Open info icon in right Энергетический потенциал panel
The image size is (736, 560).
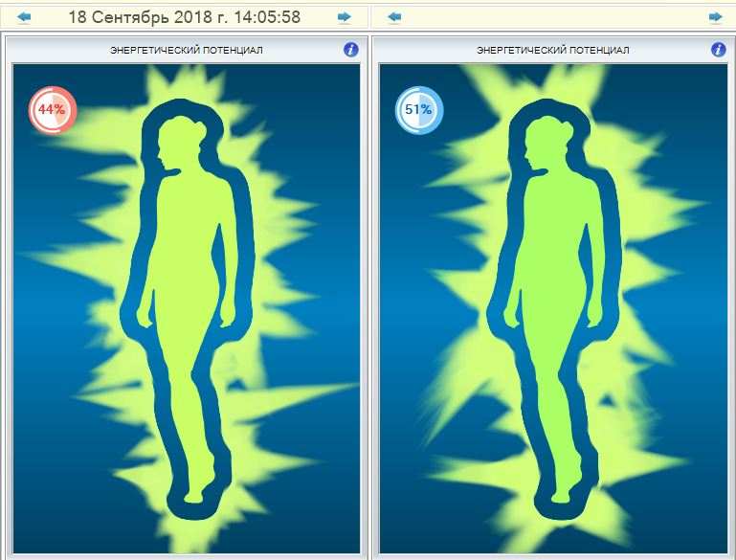pyautogui.click(x=718, y=49)
